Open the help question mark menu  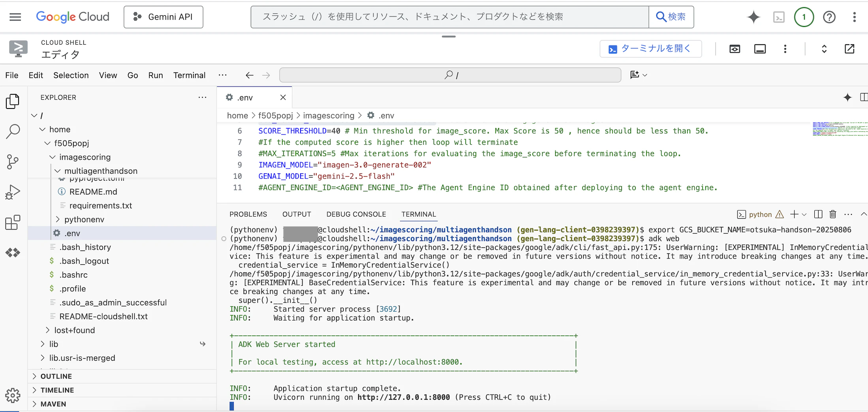pyautogui.click(x=829, y=17)
